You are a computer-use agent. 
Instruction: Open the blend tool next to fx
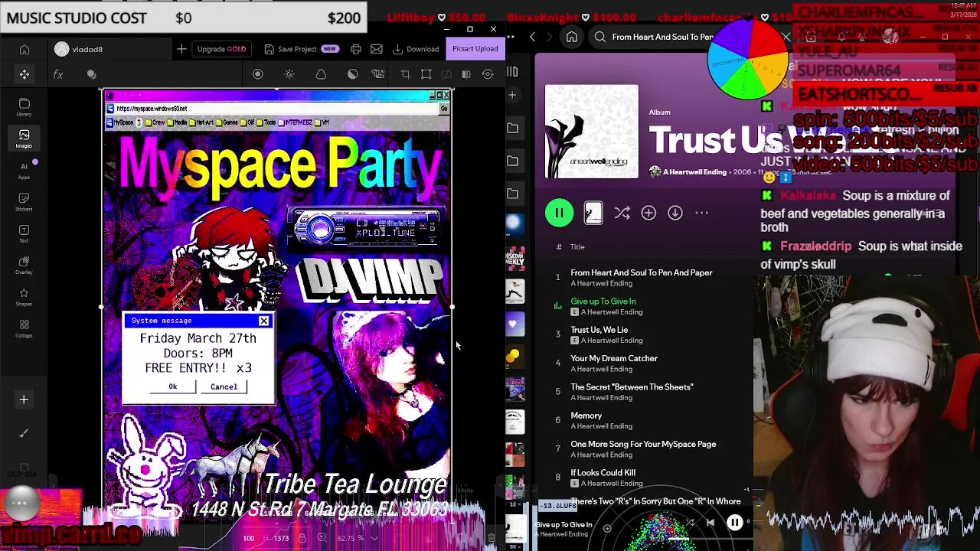(91, 74)
